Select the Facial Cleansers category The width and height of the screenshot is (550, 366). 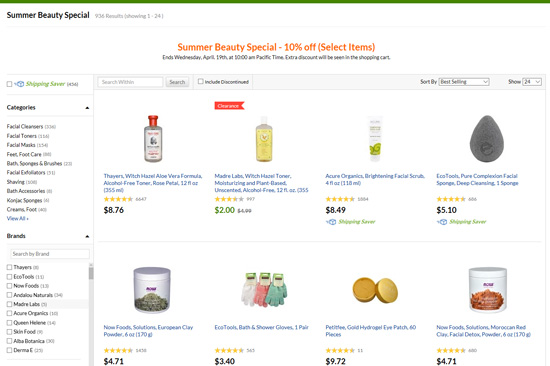click(x=25, y=126)
